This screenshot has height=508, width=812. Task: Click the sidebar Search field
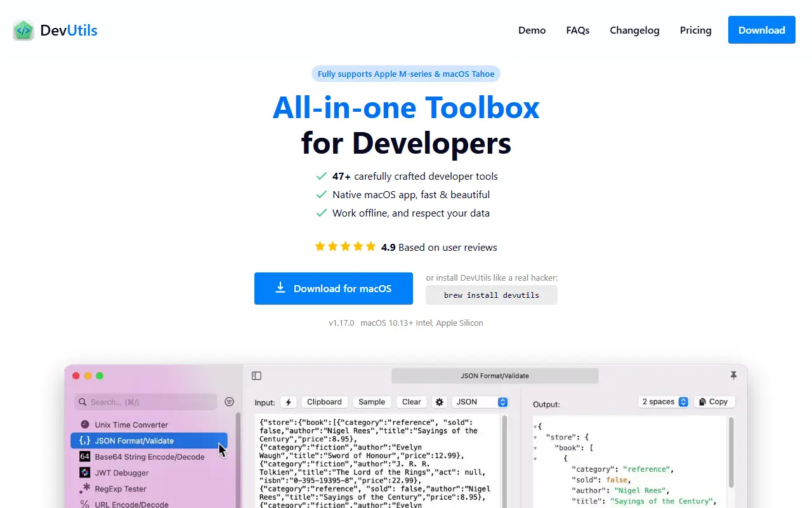146,402
